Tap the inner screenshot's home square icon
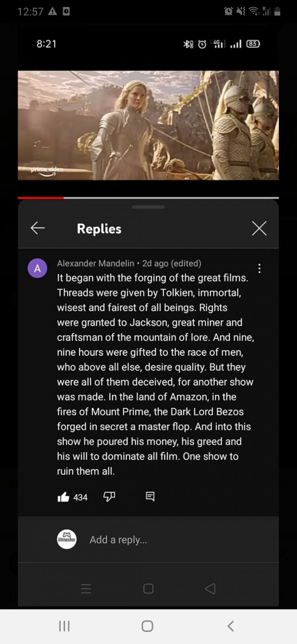Screen dimensions: 297x644 pyautogui.click(x=148, y=589)
